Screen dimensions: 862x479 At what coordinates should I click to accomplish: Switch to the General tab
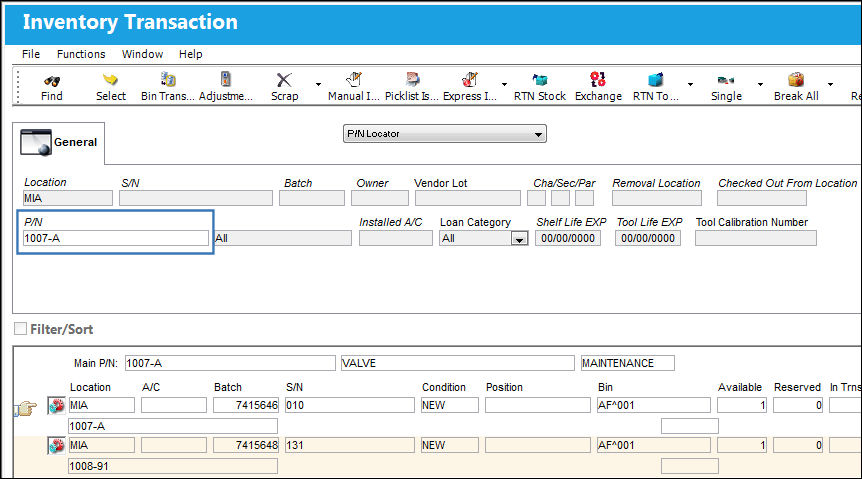click(58, 142)
